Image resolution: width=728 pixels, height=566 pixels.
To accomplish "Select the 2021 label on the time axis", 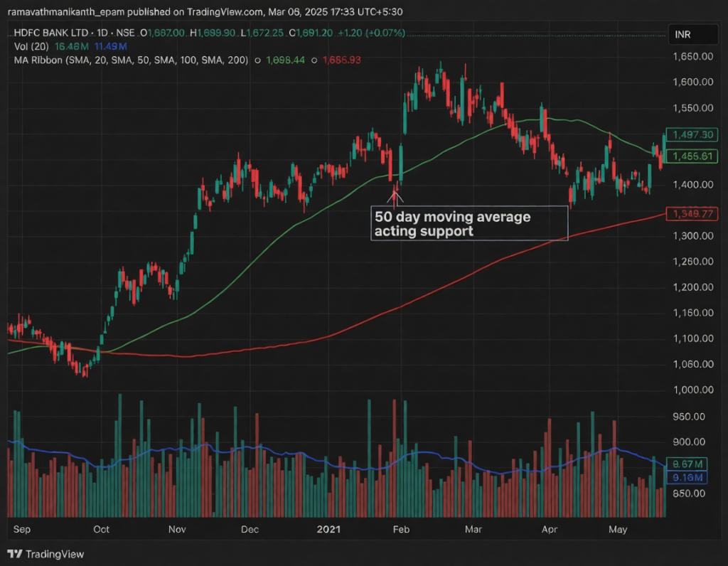I will pyautogui.click(x=329, y=530).
